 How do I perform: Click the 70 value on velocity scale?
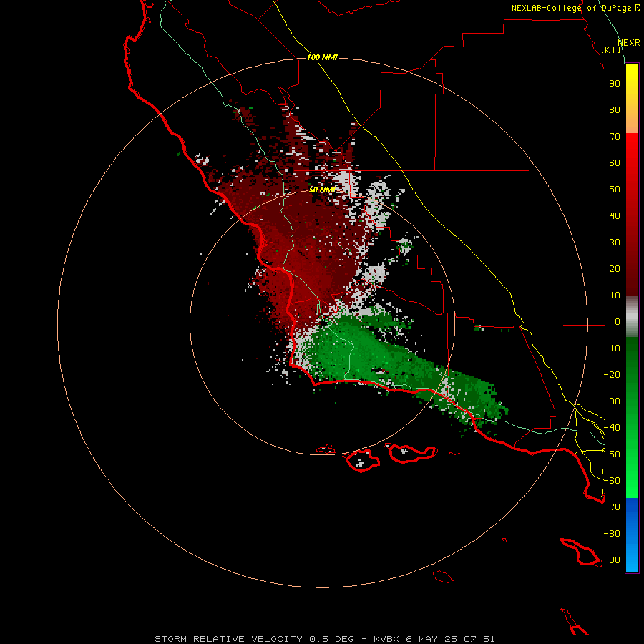coord(615,137)
